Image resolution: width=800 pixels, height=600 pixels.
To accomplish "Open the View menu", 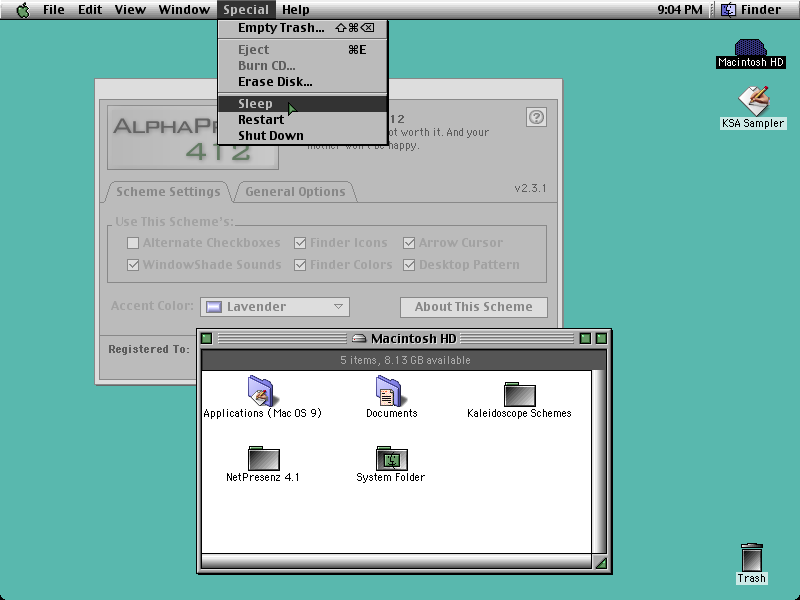I will [x=130, y=10].
